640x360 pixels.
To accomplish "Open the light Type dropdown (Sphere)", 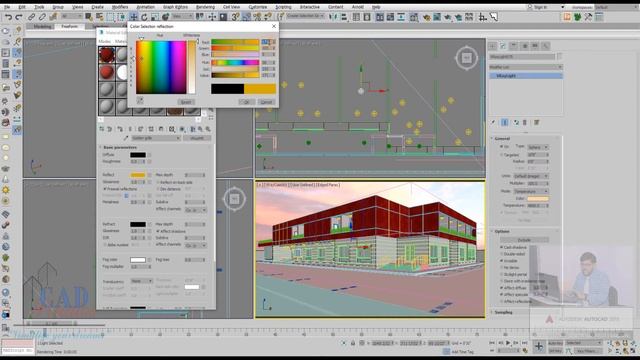I will tap(538, 147).
